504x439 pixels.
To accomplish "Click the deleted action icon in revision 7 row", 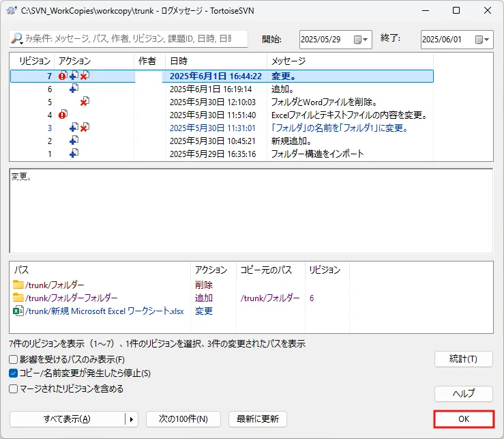I will click(85, 76).
